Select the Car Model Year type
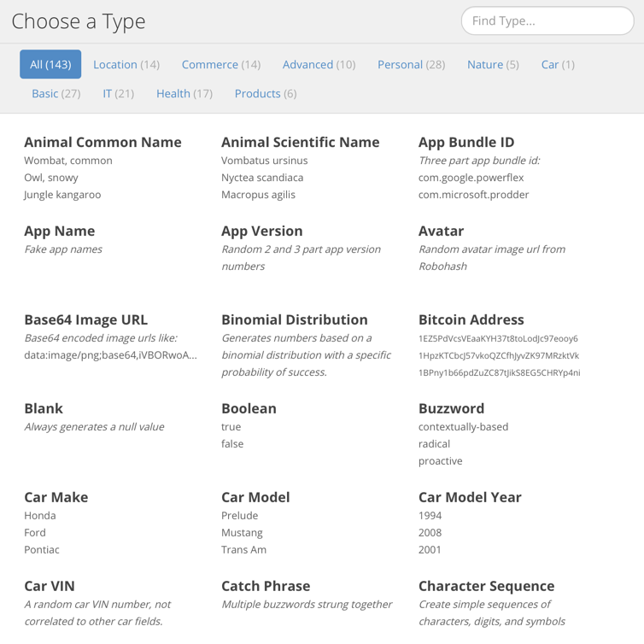The height and width of the screenshot is (644, 644). (470, 497)
